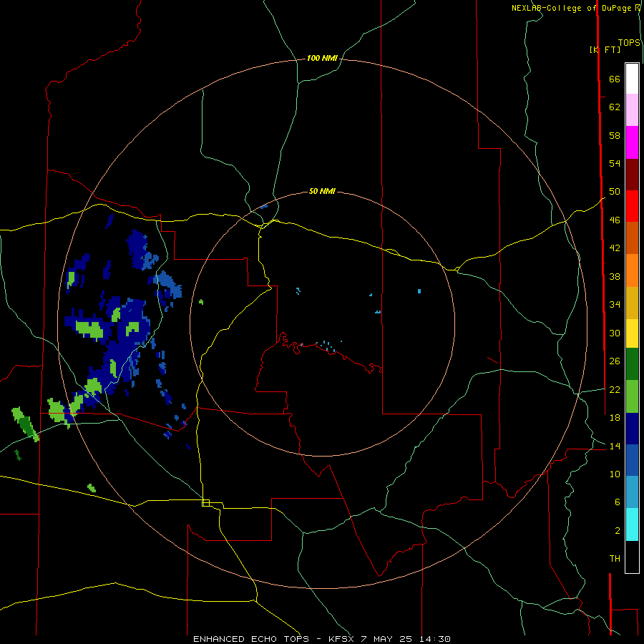Click the light blue legend swatch

pyautogui.click(x=632, y=492)
